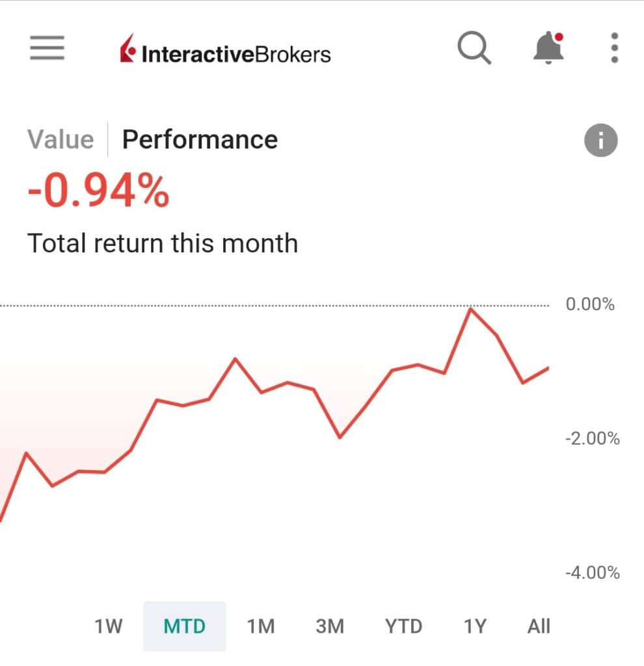
Task: Select the 1W time range
Action: pos(108,626)
